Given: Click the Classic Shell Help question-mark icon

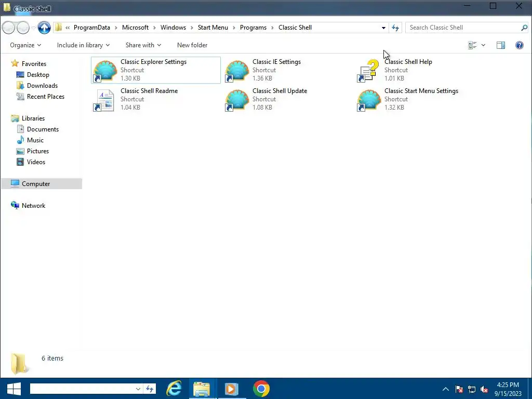Looking at the screenshot, I should (368, 71).
